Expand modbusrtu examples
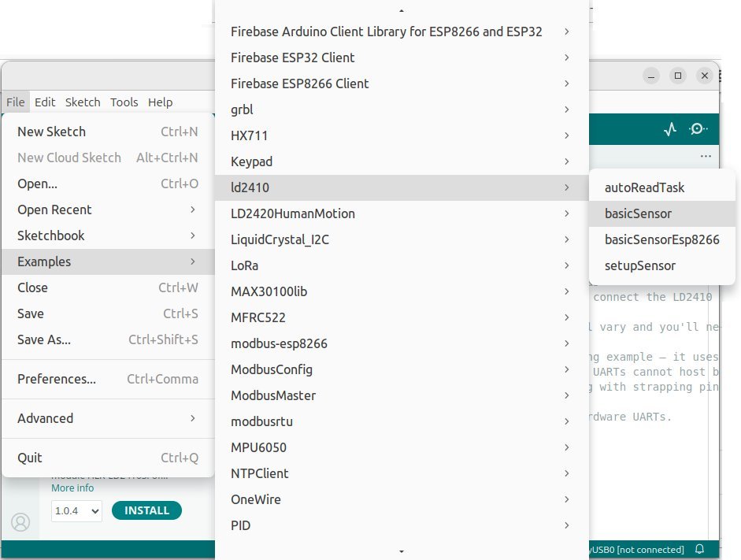The image size is (741, 560). click(402, 421)
